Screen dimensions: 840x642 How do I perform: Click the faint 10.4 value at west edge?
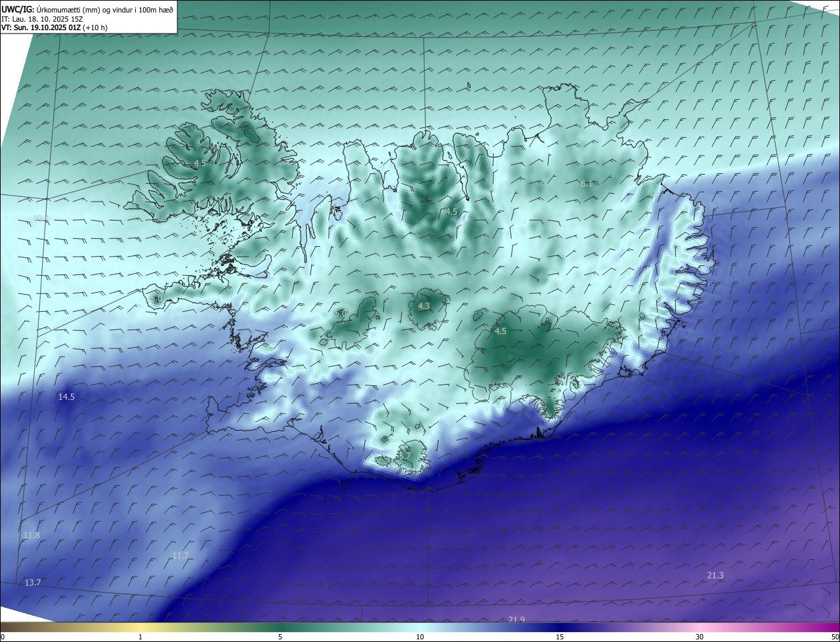41,218
